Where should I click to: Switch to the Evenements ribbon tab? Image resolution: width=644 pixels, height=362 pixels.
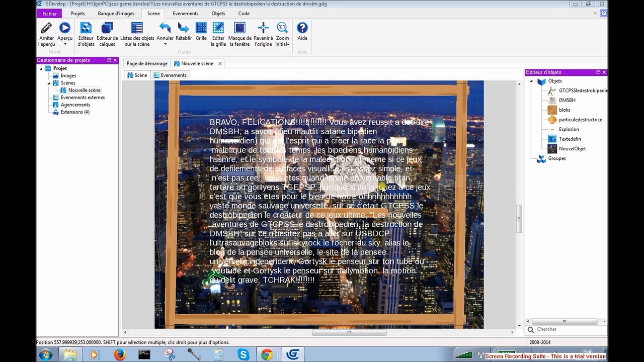pyautogui.click(x=186, y=14)
